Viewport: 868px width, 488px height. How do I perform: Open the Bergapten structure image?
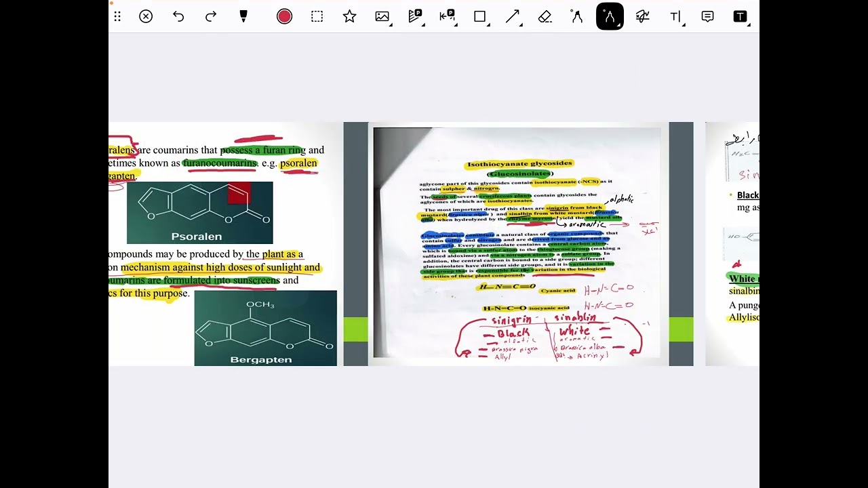(x=266, y=328)
